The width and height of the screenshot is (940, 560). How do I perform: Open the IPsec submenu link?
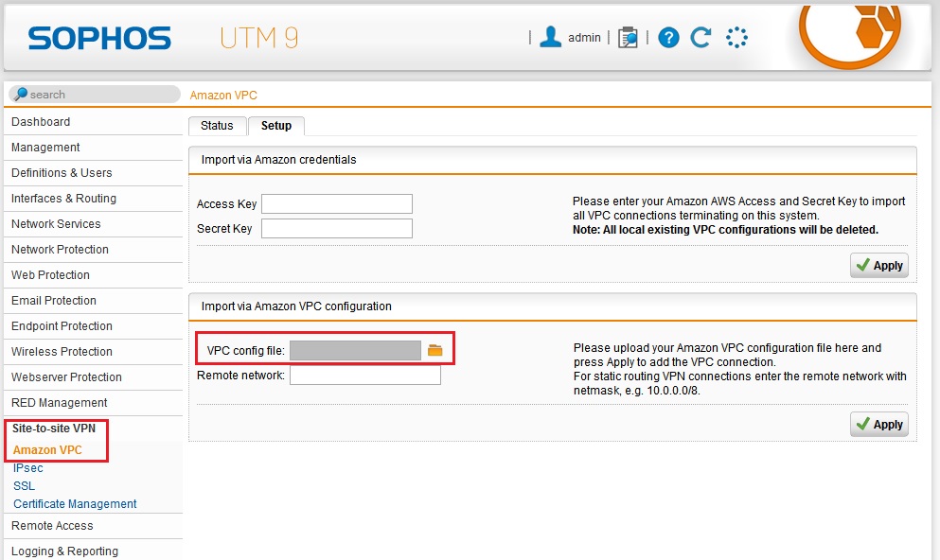point(28,467)
